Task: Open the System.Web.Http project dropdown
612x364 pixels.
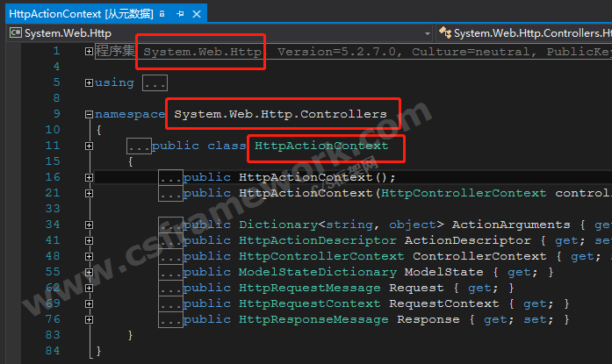Action: click(428, 33)
